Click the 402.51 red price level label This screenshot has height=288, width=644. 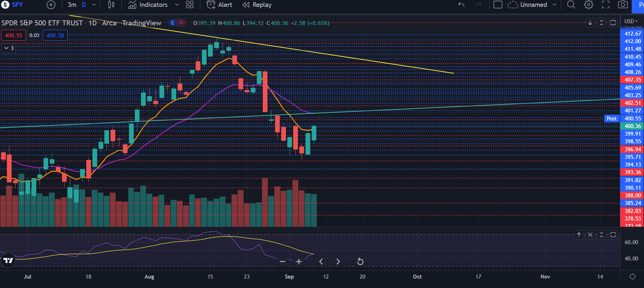pyautogui.click(x=632, y=103)
